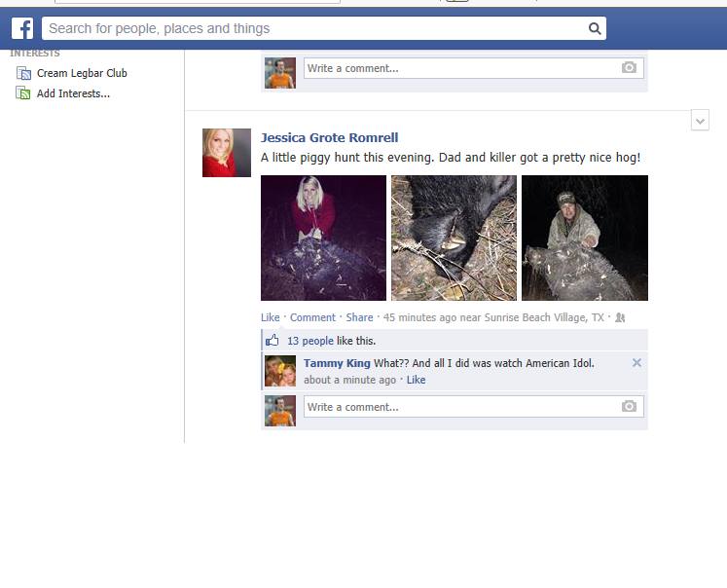Image resolution: width=727 pixels, height=588 pixels.
Task: Click the audience friends icon beside post timestamp
Action: [x=620, y=317]
